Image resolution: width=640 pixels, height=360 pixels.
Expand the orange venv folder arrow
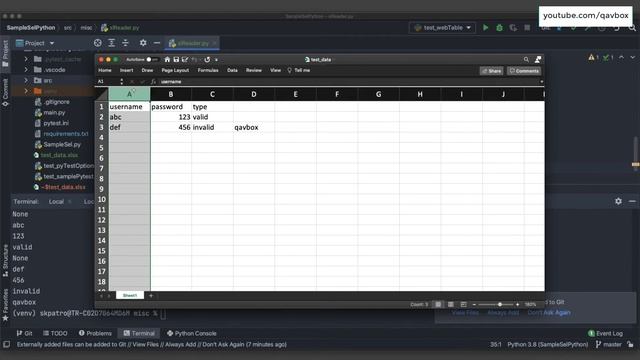pos(26,91)
